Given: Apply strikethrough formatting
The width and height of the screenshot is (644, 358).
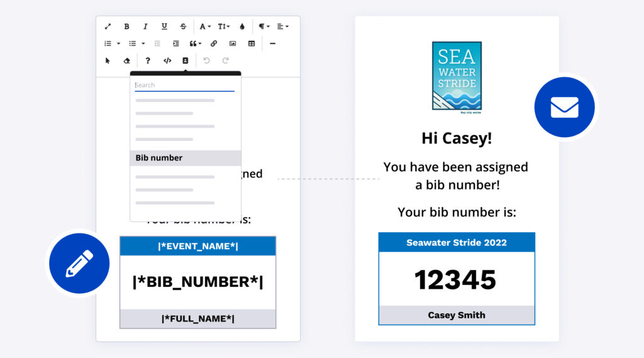Looking at the screenshot, I should pyautogui.click(x=183, y=26).
